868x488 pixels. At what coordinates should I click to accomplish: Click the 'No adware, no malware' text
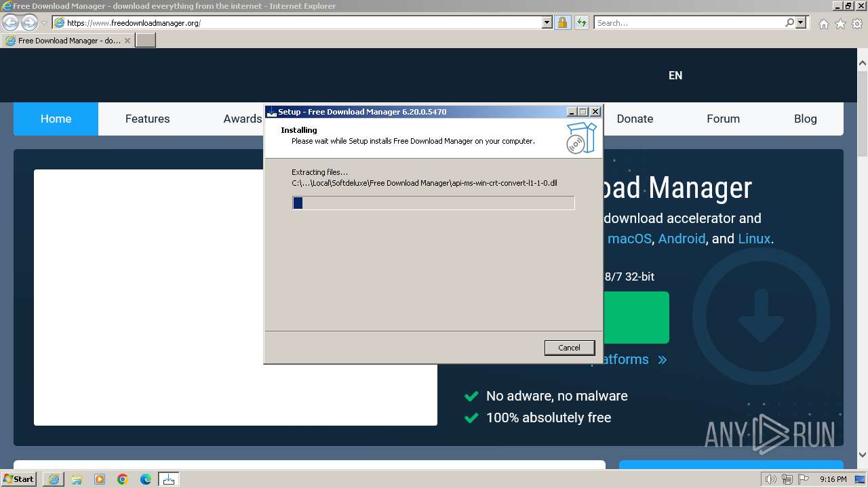[x=557, y=396]
